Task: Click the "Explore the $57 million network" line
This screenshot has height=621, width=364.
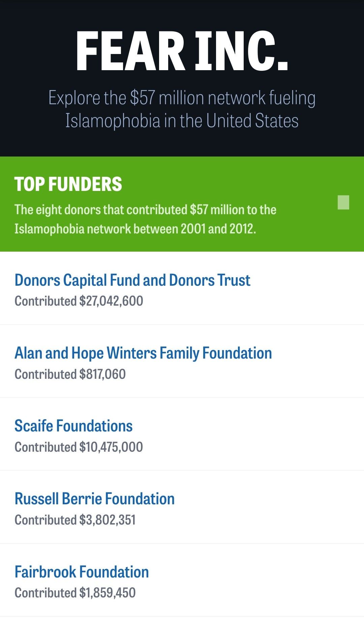Action: (182, 98)
